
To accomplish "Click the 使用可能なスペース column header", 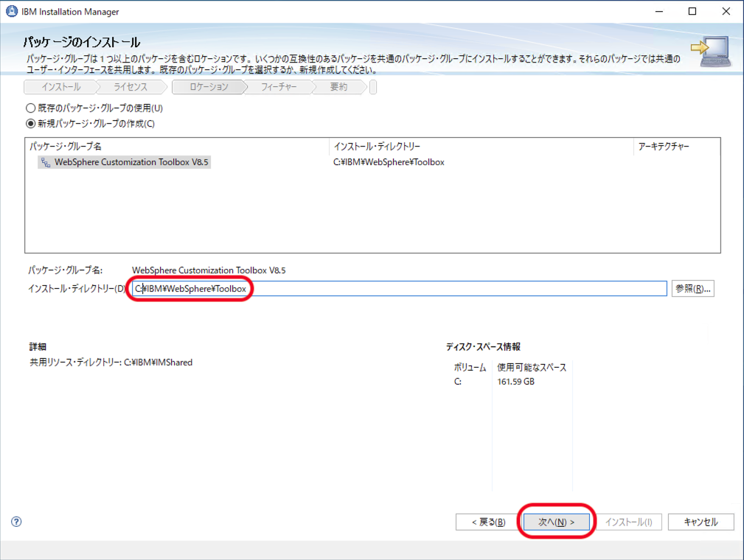I will [532, 368].
